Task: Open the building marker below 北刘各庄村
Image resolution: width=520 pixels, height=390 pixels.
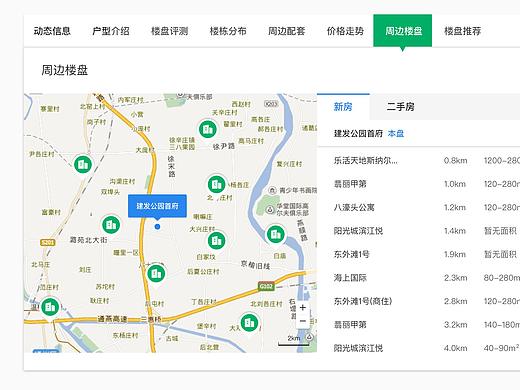Action: [249, 322]
